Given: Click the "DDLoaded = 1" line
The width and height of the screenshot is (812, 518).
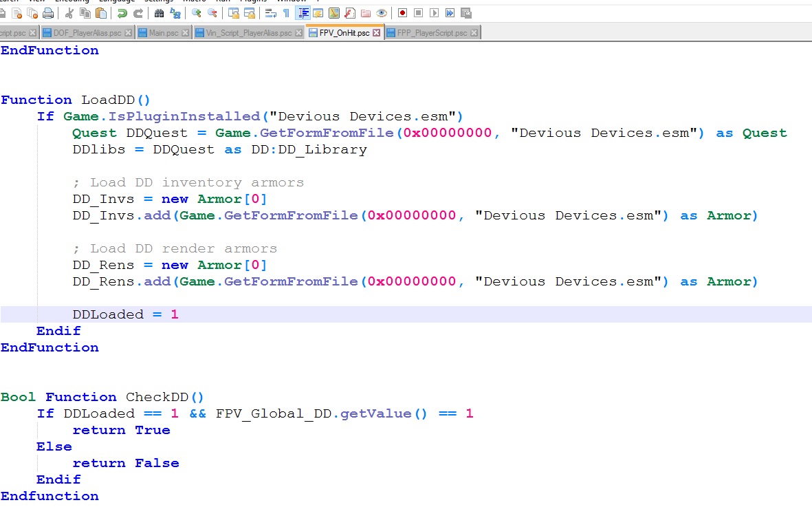Looking at the screenshot, I should [126, 314].
